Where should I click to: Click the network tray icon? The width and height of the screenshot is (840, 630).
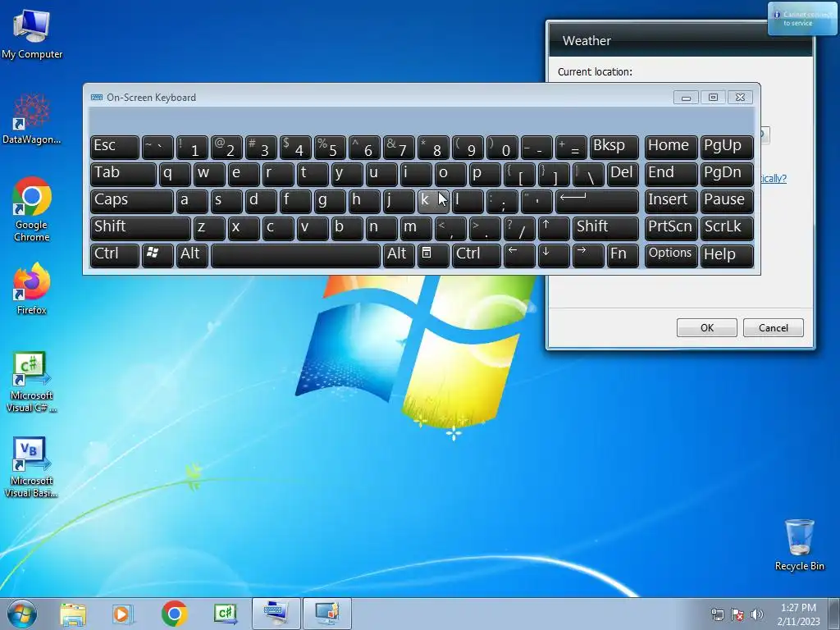click(717, 614)
